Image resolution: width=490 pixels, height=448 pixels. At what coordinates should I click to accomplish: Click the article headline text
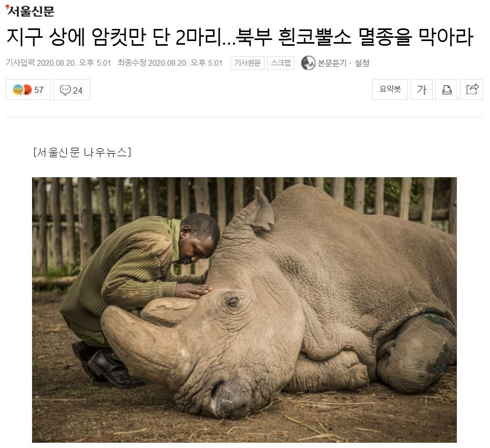tap(239, 37)
